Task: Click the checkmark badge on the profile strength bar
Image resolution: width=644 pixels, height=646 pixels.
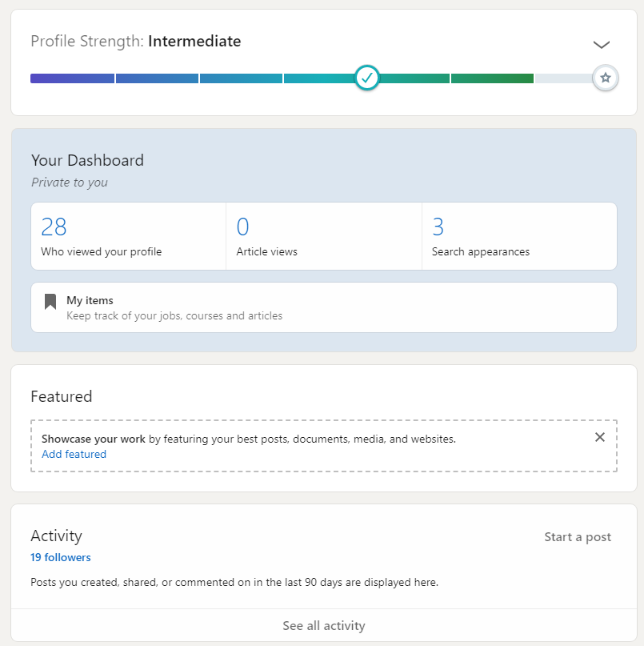Action: 366,78
